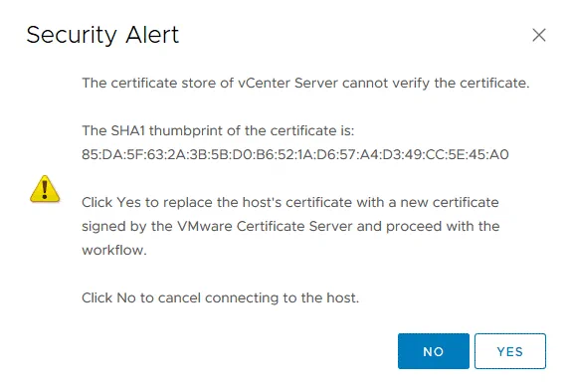Select the SHA1 thumbprint hex value

coord(295,154)
